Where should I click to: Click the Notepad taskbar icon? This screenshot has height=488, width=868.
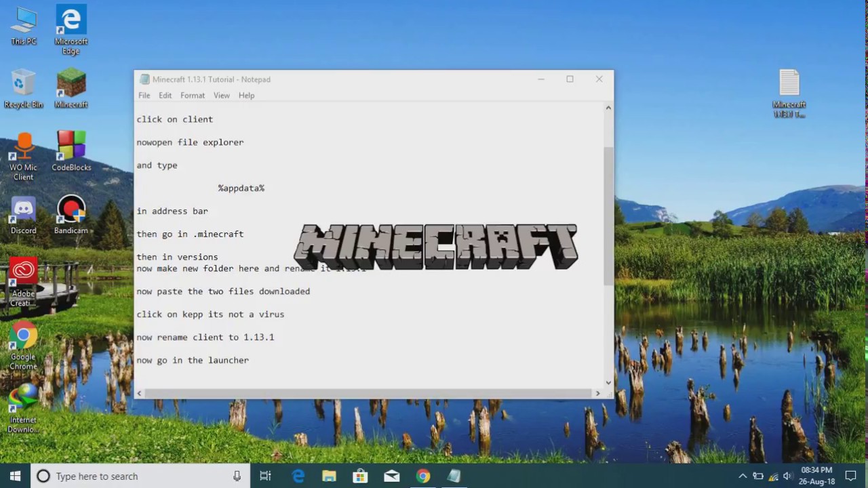coord(454,476)
